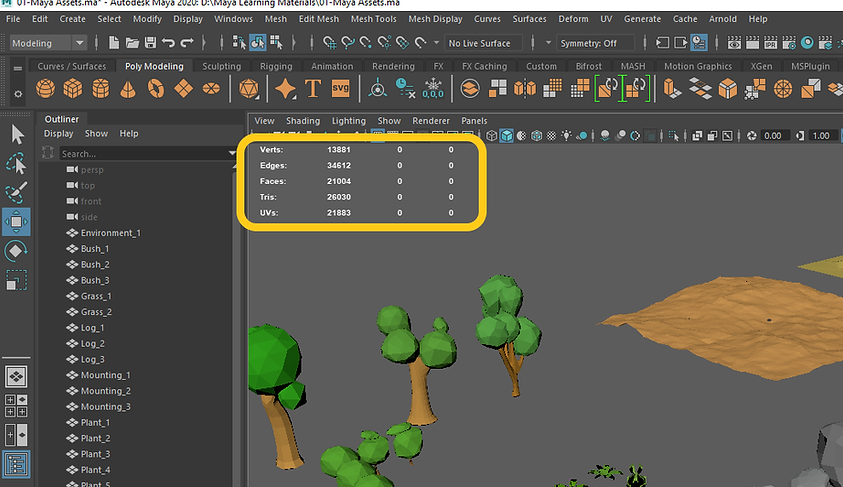Open the No Live Surface field

click(483, 43)
